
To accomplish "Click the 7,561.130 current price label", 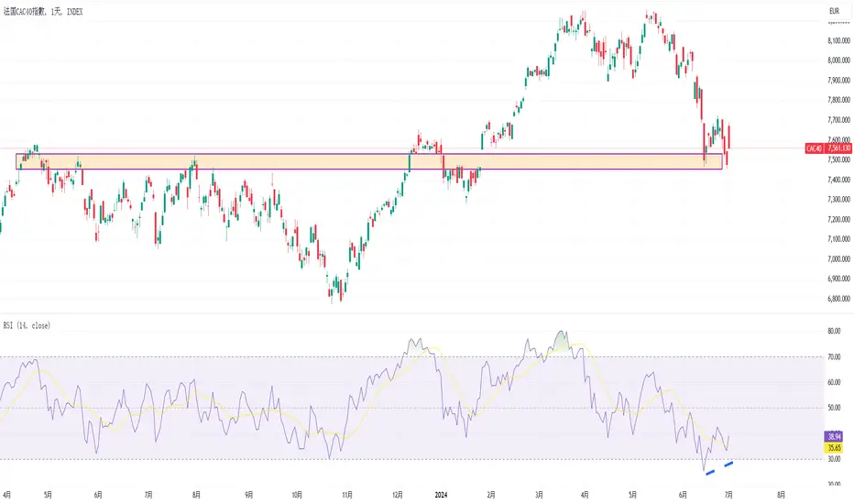I will (838, 148).
